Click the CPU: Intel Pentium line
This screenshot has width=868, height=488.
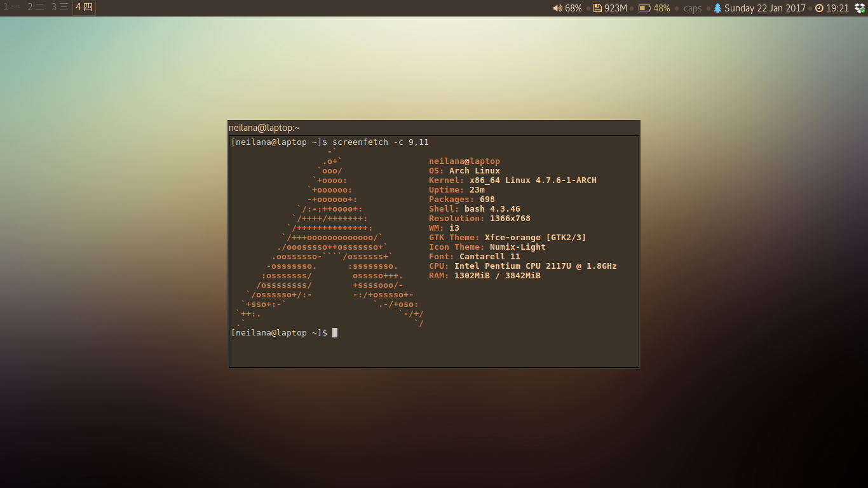click(x=523, y=266)
